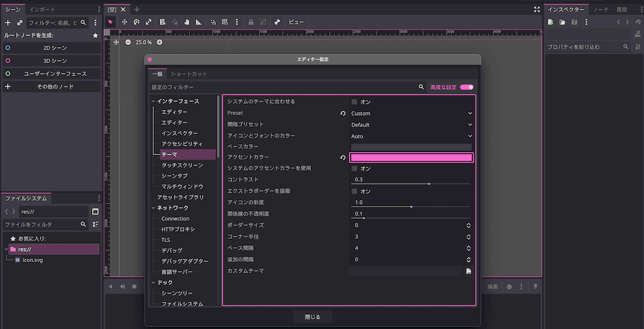Choose the Select Mode arrow tool
This screenshot has width=644, height=329.
tap(110, 22)
